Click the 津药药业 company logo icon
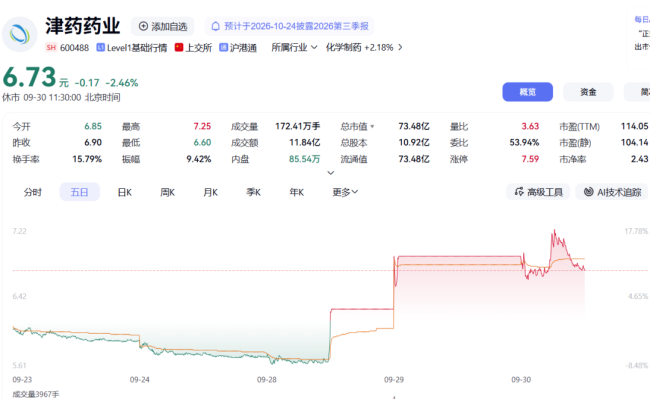650x399 pixels. pyautogui.click(x=19, y=34)
